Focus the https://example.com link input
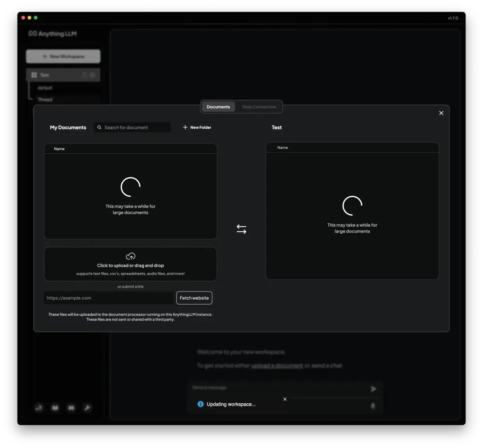The height and width of the screenshot is (448, 483). [109, 298]
